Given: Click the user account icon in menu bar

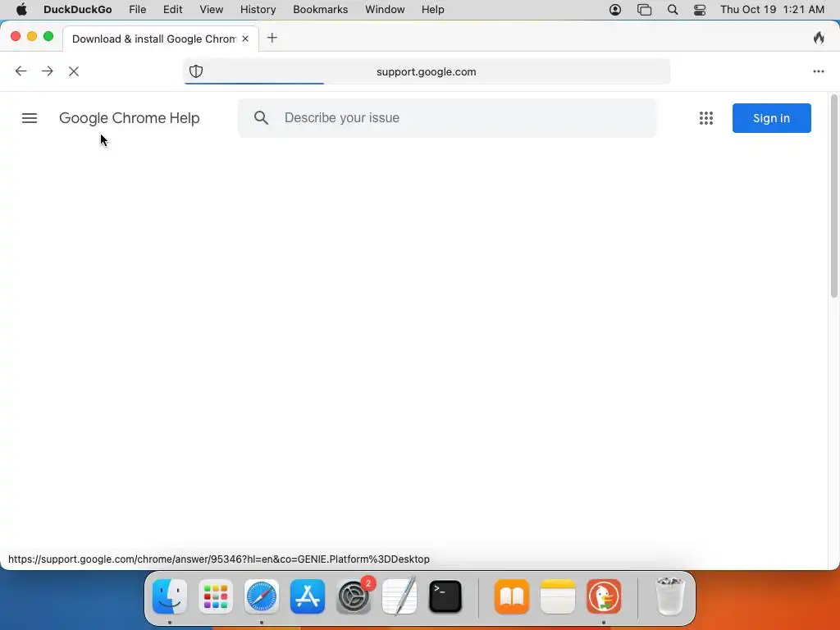Looking at the screenshot, I should [x=615, y=10].
